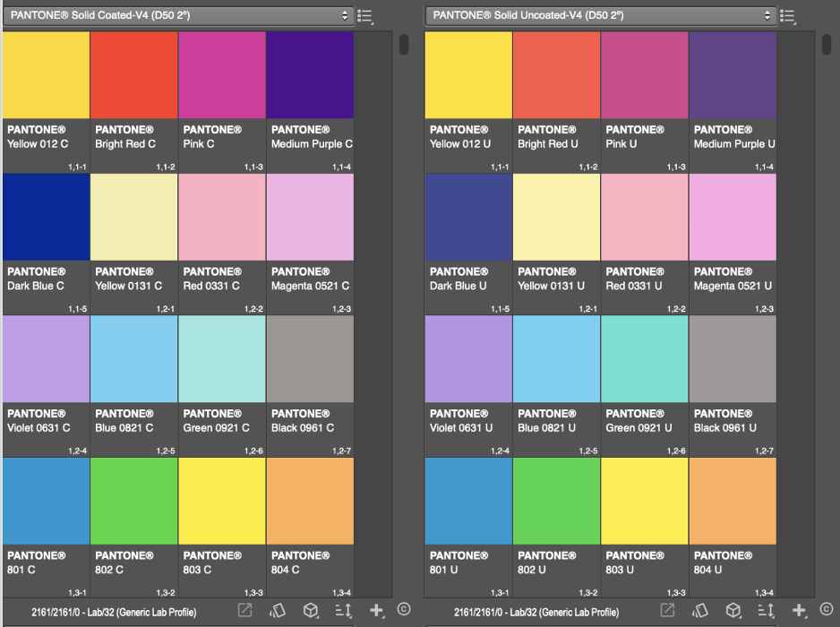Viewport: 840px width, 627px height.
Task: Click the "PANTONE® Green 0921 U" name label
Action: click(639, 421)
